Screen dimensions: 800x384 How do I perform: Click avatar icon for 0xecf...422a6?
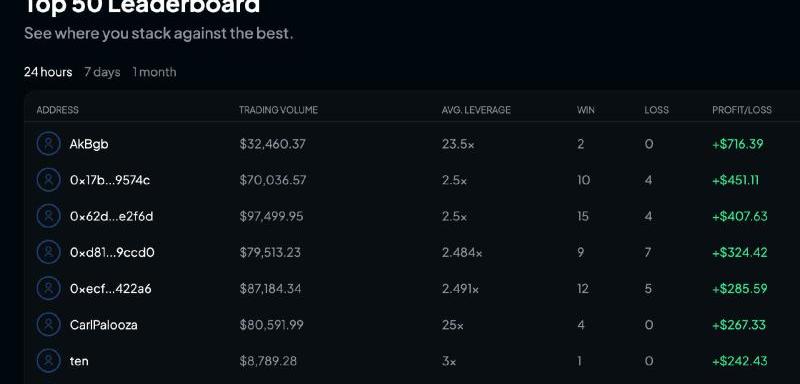pos(48,289)
